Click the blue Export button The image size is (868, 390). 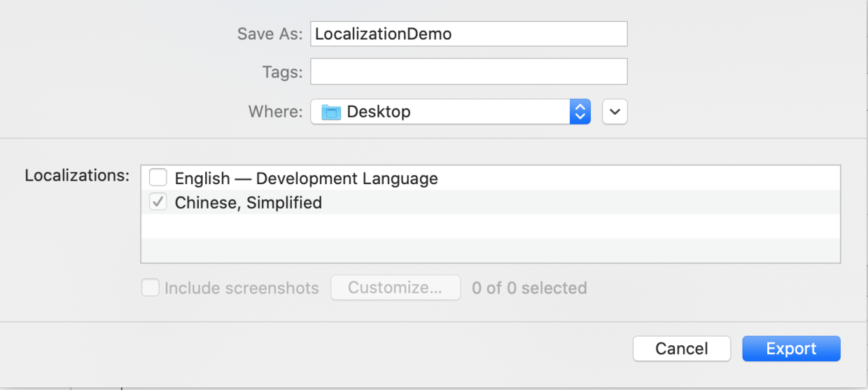pyautogui.click(x=791, y=349)
